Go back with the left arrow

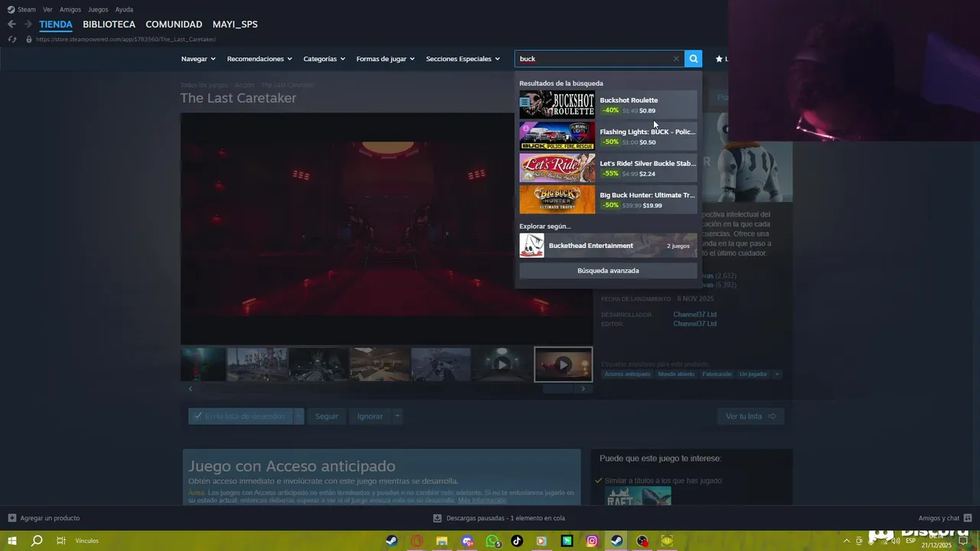click(11, 24)
